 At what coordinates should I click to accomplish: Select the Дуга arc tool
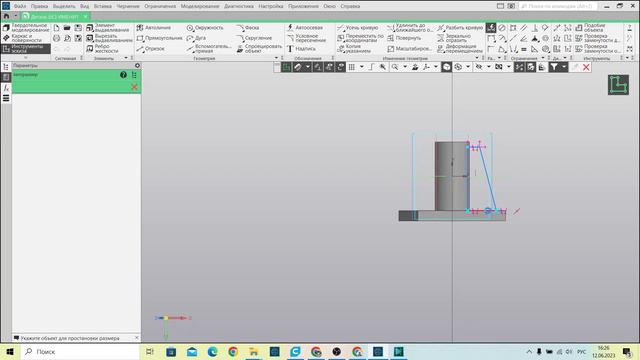[196, 38]
